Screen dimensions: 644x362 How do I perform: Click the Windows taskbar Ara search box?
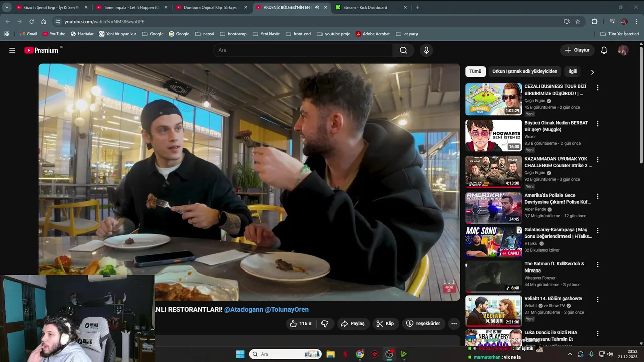click(286, 354)
